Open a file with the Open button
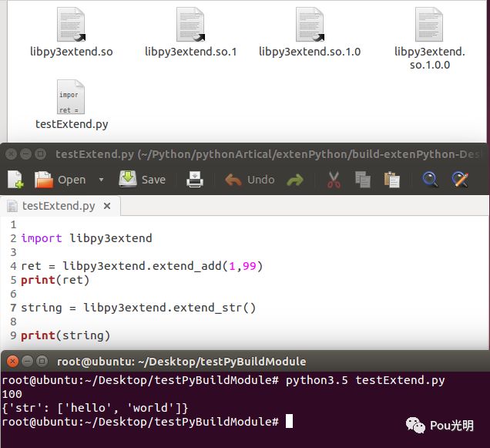 coord(60,180)
